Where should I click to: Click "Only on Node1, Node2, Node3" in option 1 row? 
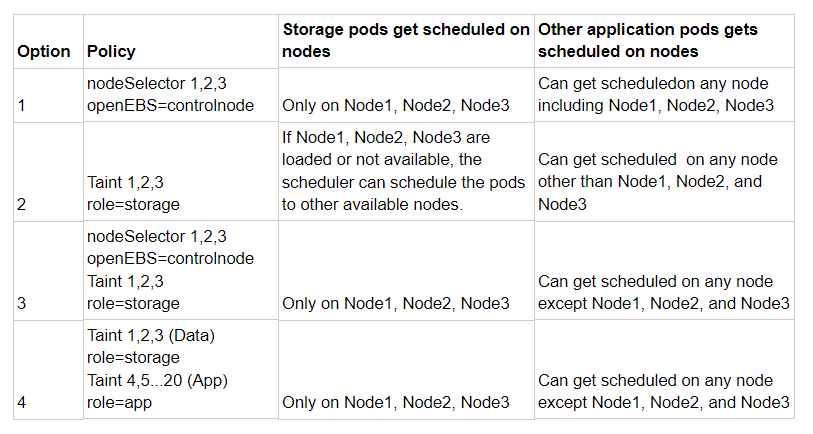pyautogui.click(x=396, y=104)
